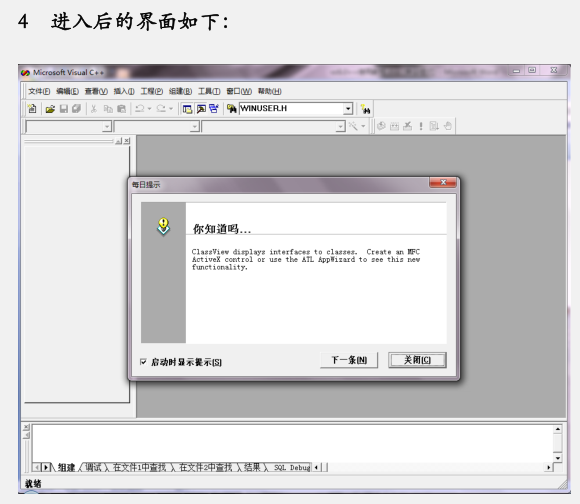
Task: Switch to the 在文件1中查找 tab
Action: pos(139,467)
